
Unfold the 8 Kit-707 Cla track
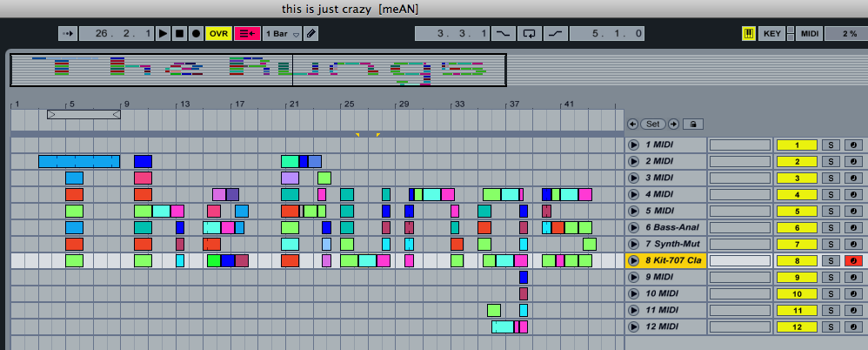(633, 260)
